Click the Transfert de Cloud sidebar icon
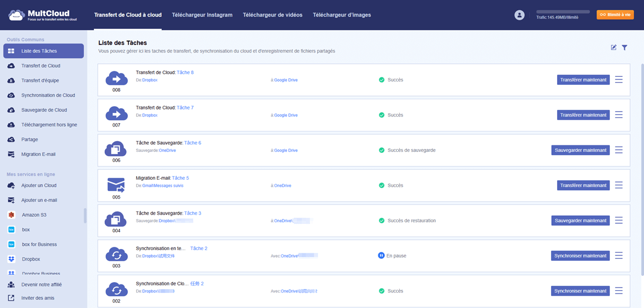 [11, 65]
